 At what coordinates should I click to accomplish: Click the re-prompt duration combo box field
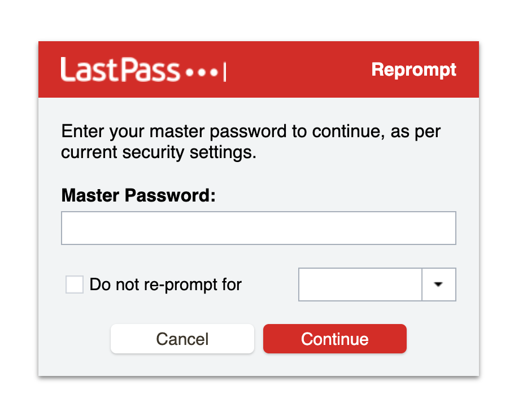coord(360,285)
